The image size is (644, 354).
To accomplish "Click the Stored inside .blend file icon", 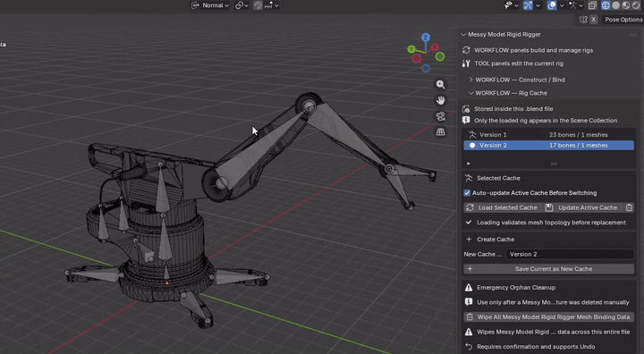I will [x=466, y=109].
